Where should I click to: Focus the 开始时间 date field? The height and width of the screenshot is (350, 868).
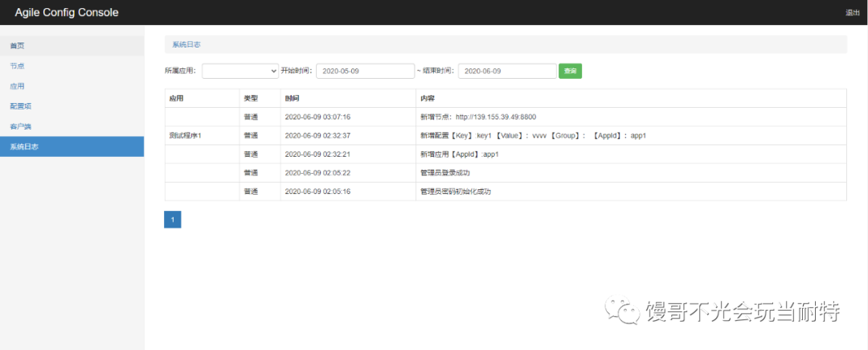[x=366, y=71]
